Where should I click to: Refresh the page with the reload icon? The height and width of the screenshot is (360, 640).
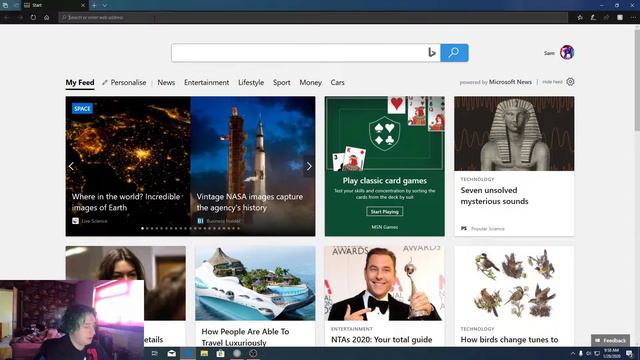pyautogui.click(x=33, y=18)
